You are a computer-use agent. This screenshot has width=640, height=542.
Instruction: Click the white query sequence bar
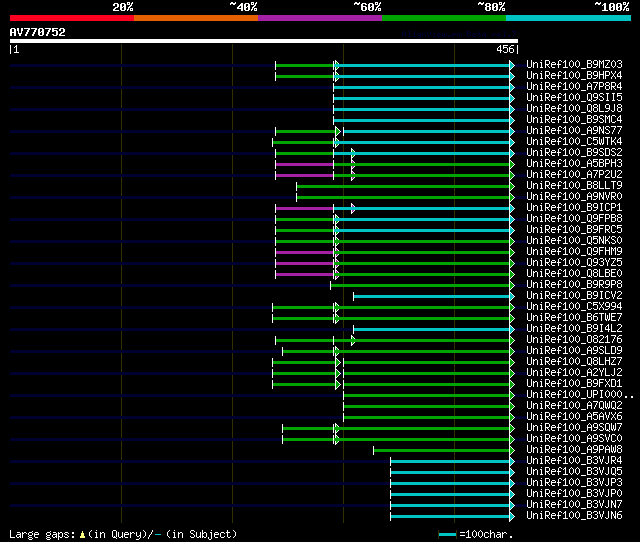[x=264, y=41]
